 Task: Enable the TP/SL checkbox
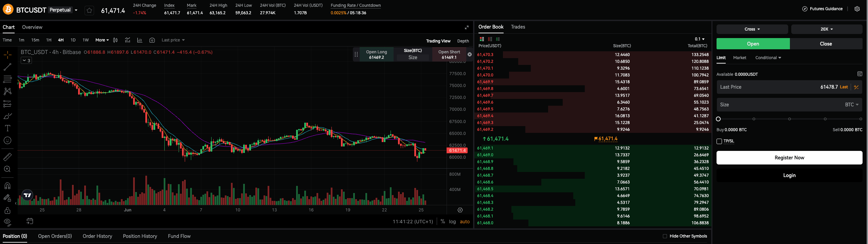[x=719, y=141]
